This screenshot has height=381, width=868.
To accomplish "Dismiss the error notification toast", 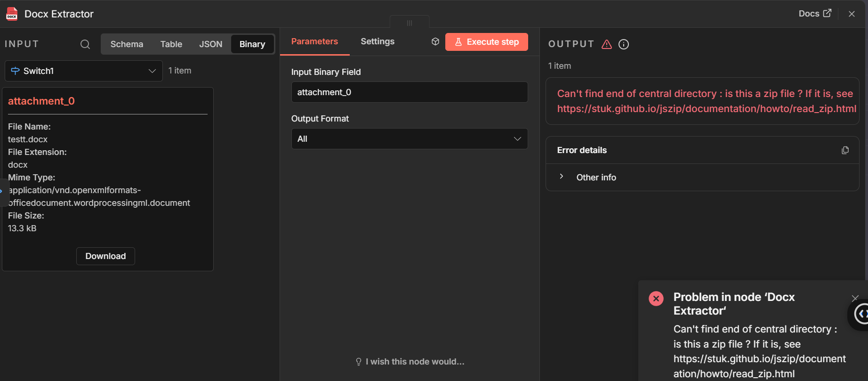I will click(855, 298).
